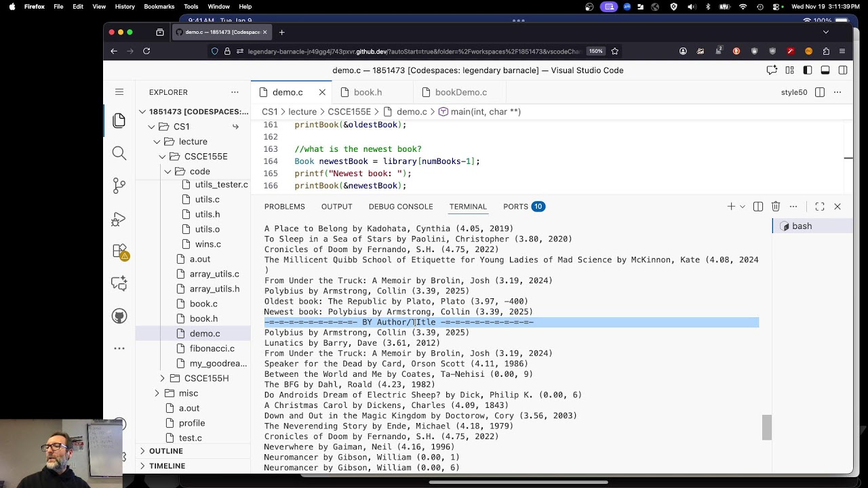Open utils_tester.c file
868x488 pixels.
point(221,184)
